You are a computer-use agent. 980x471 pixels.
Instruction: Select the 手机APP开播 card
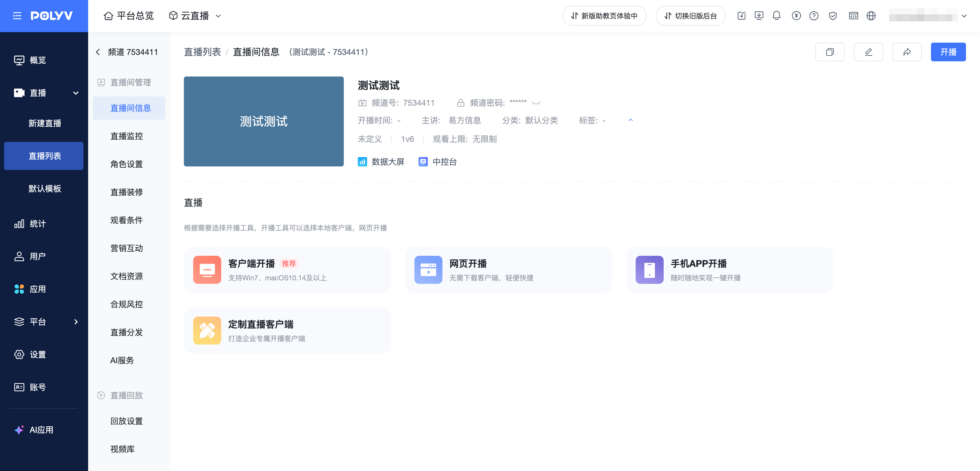click(x=730, y=270)
